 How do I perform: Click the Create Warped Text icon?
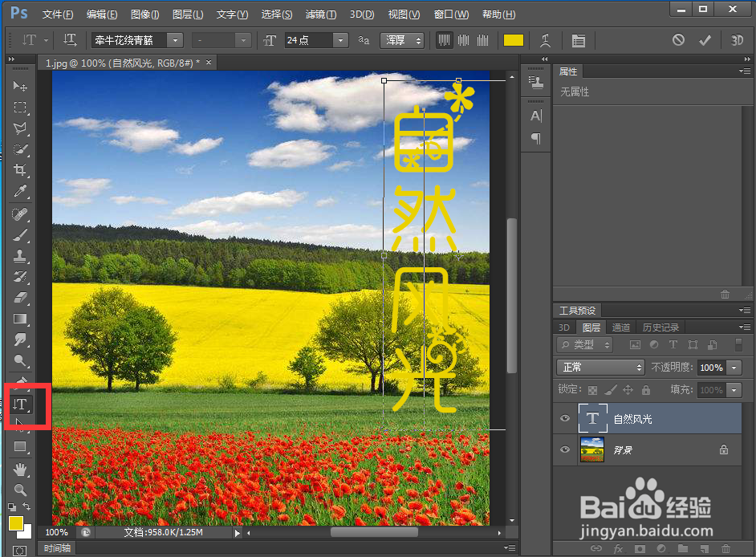coord(545,40)
